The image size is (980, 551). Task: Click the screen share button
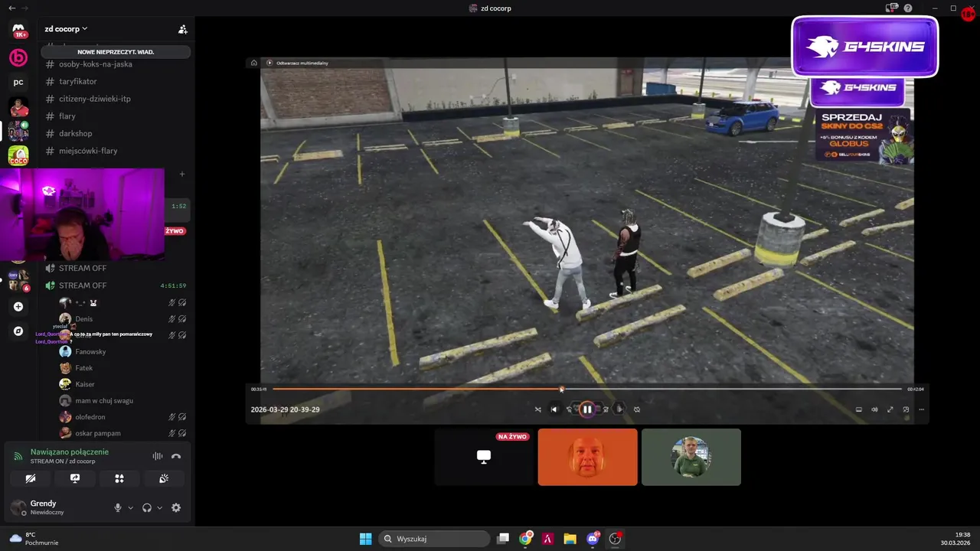coord(75,478)
